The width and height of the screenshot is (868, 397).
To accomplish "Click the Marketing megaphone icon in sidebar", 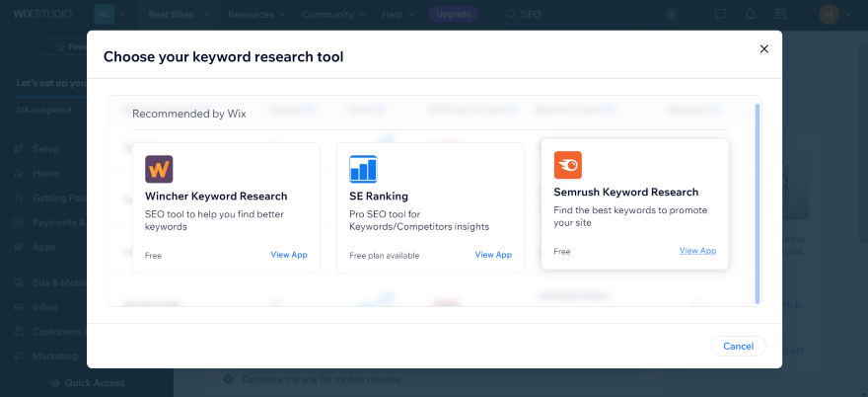I will coord(19,356).
